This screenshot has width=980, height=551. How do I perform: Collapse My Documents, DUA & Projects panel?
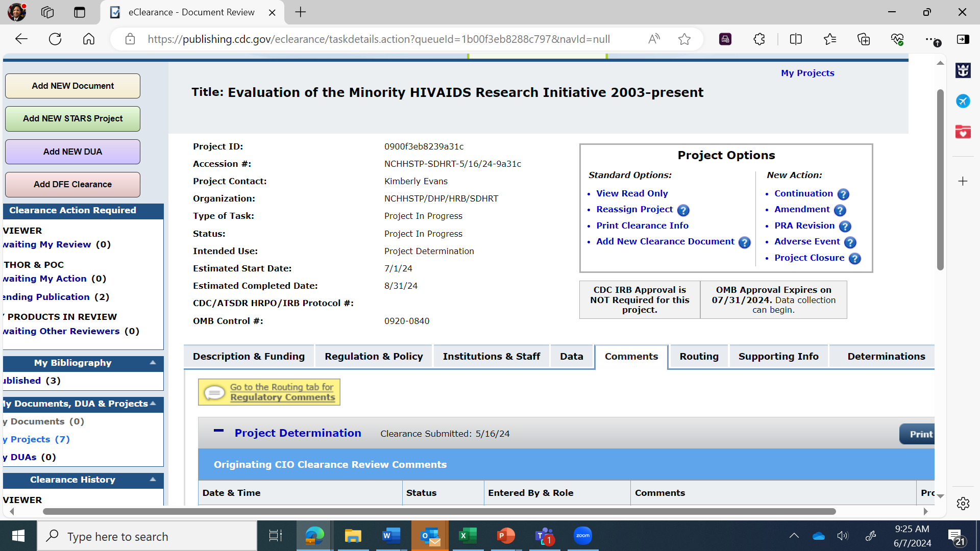tap(153, 404)
